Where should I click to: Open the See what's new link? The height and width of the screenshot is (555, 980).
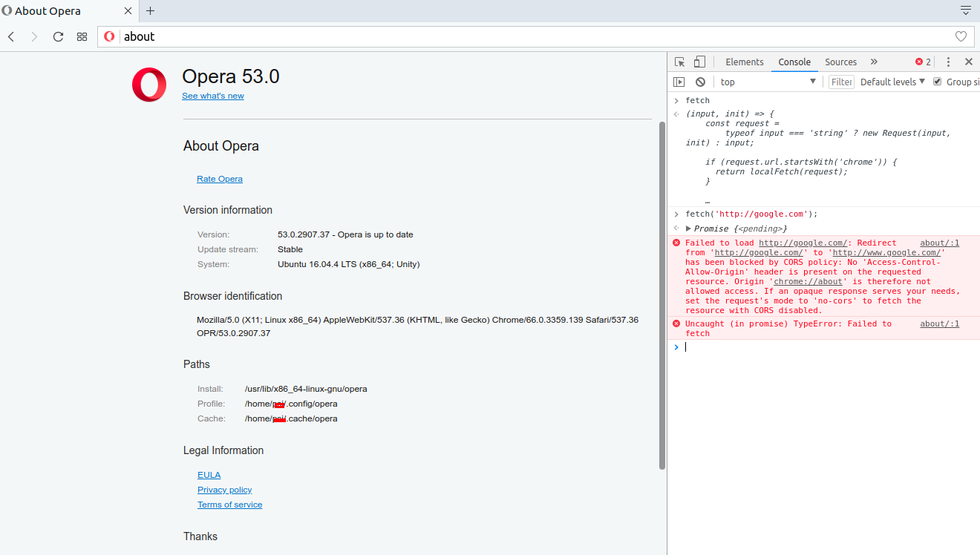[213, 95]
